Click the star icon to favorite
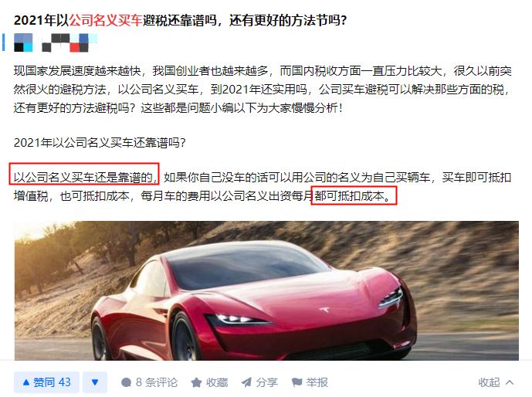Image resolution: width=532 pixels, height=397 pixels. pyautogui.click(x=196, y=383)
